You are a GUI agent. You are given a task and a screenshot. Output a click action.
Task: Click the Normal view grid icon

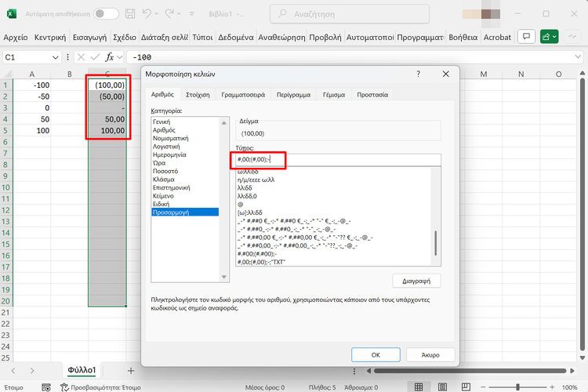(x=419, y=387)
